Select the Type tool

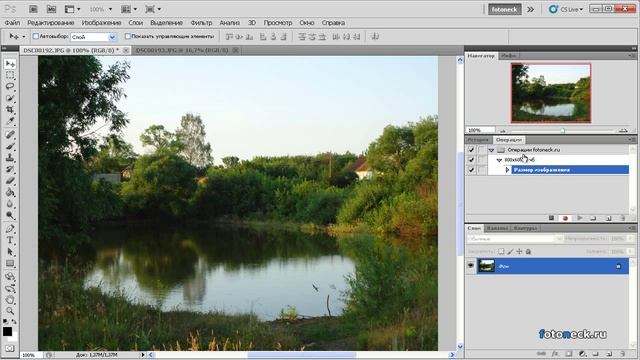[10, 240]
